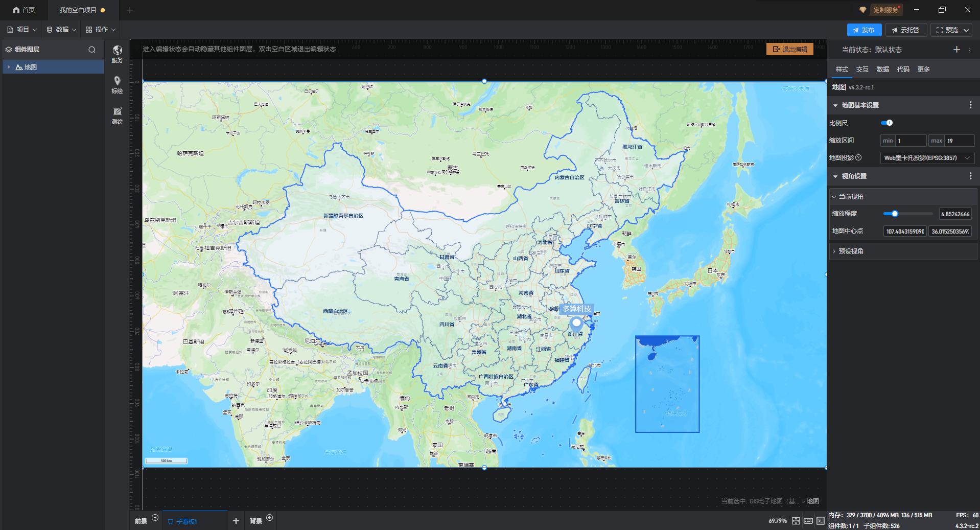
Task: Open the 地图投影 projection dropdown
Action: 927,158
